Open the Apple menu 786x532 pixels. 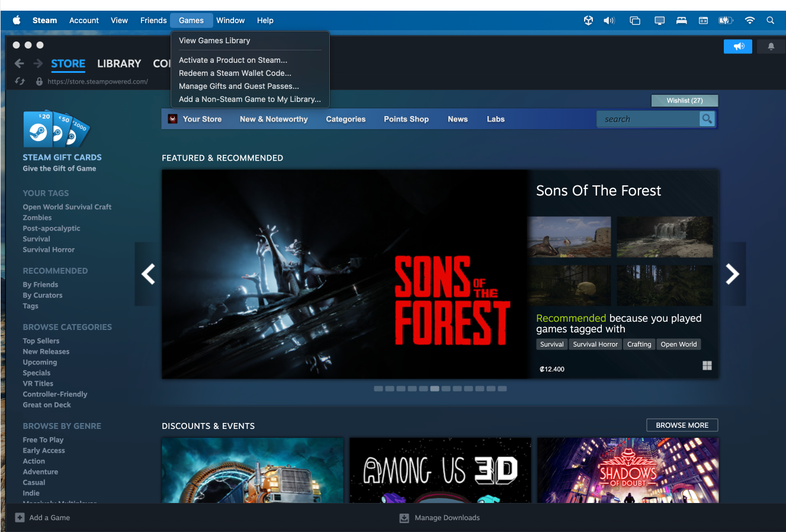pos(17,20)
